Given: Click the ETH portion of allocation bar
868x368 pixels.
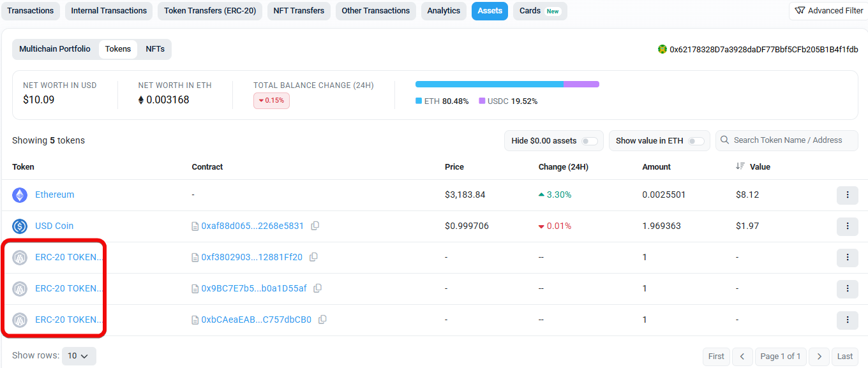Looking at the screenshot, I should pos(489,84).
